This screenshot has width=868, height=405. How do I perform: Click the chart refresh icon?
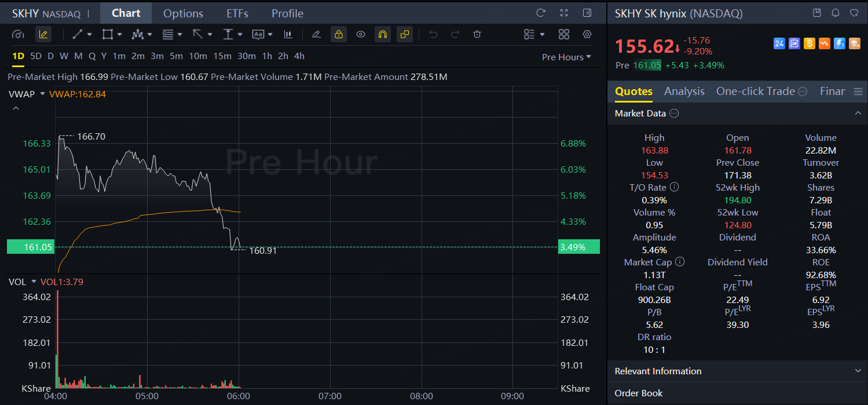tap(541, 13)
